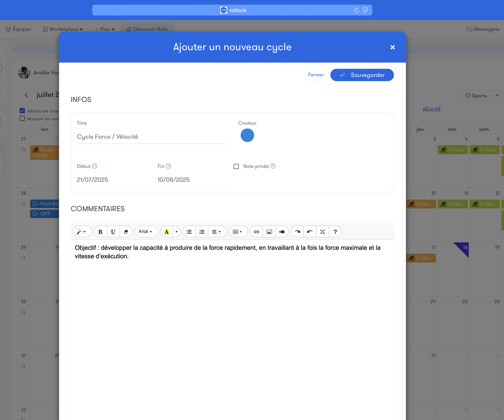Screen dimensions: 504x420
Task: Open the editor help
Action: [336, 231]
